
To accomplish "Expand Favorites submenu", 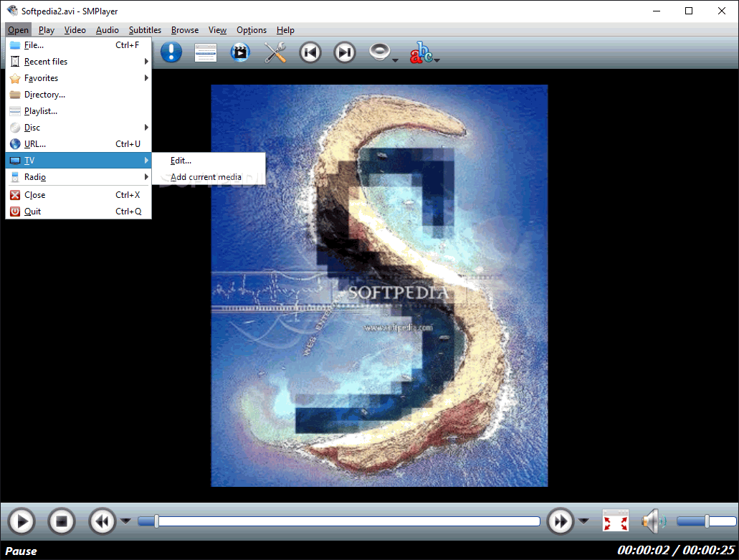I will coord(78,77).
